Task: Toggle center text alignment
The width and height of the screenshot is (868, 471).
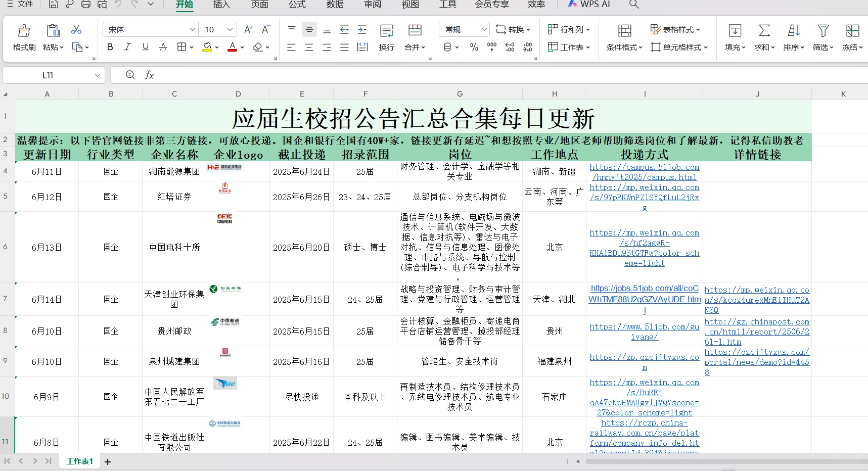Action: (309, 47)
